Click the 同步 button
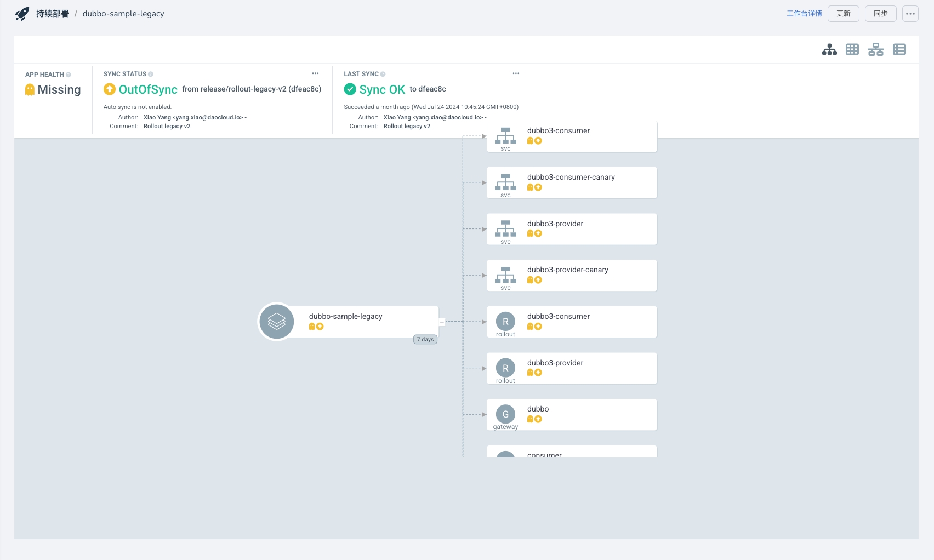 point(880,14)
